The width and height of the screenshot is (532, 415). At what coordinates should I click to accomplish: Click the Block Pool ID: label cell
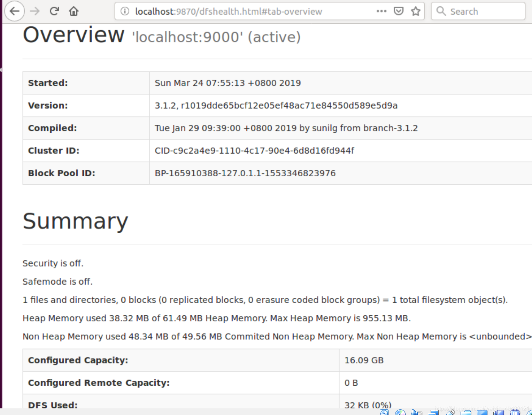click(x=86, y=173)
